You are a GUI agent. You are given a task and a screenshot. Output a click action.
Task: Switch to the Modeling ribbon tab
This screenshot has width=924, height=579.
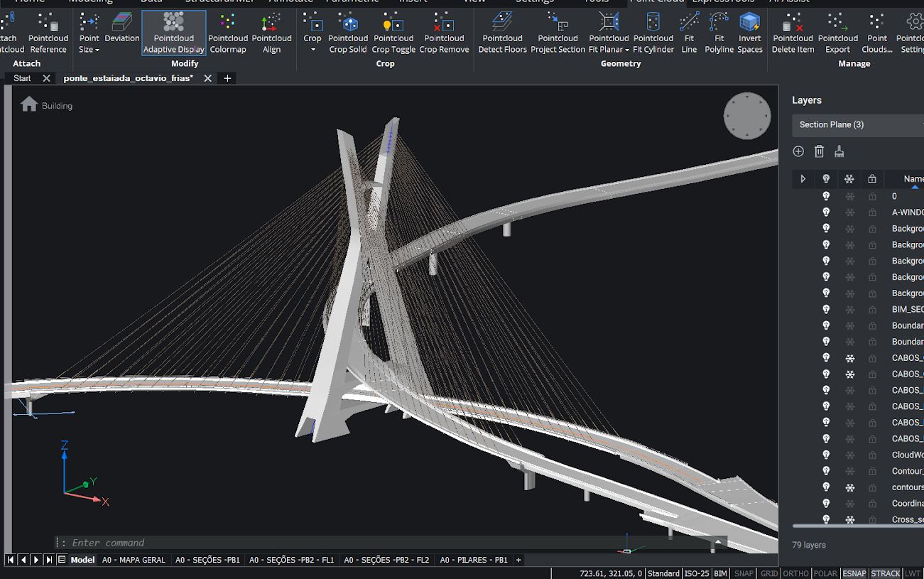pyautogui.click(x=91, y=2)
